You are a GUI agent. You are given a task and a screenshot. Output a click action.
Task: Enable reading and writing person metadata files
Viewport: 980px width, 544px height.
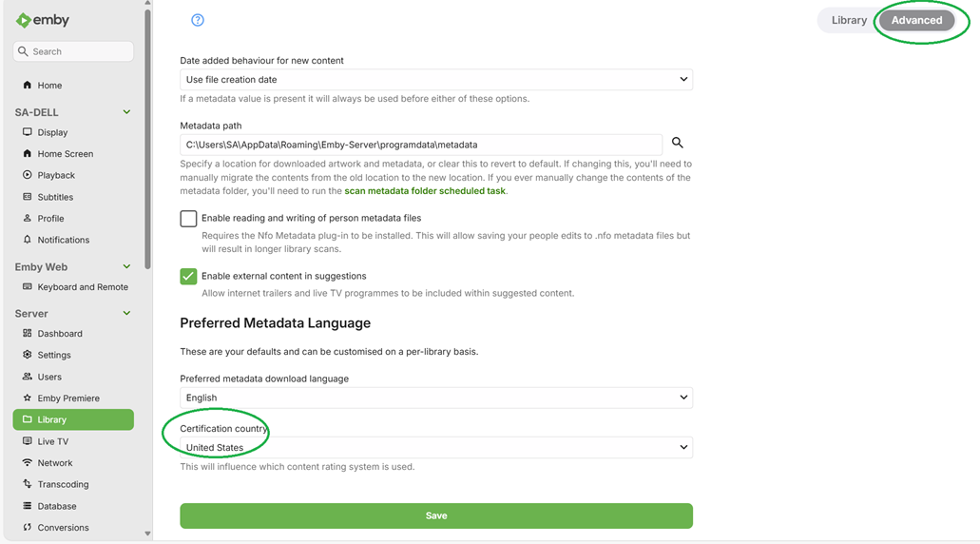coord(189,219)
